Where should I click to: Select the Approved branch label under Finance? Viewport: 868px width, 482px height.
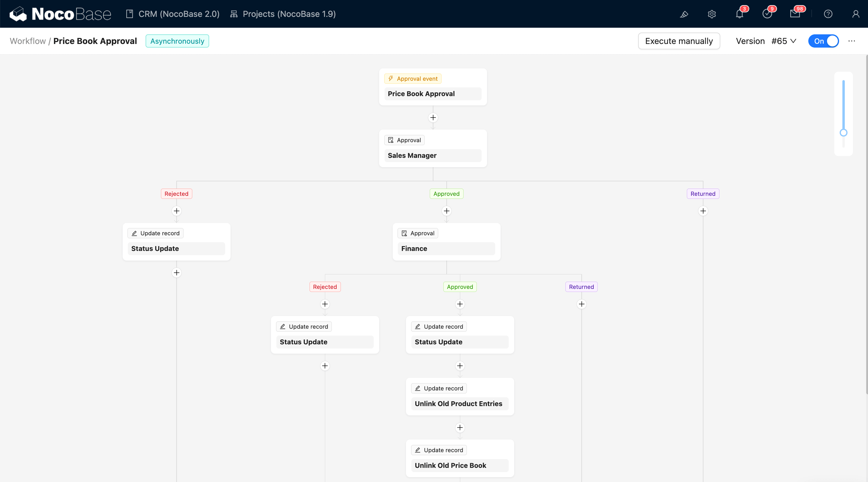460,287
